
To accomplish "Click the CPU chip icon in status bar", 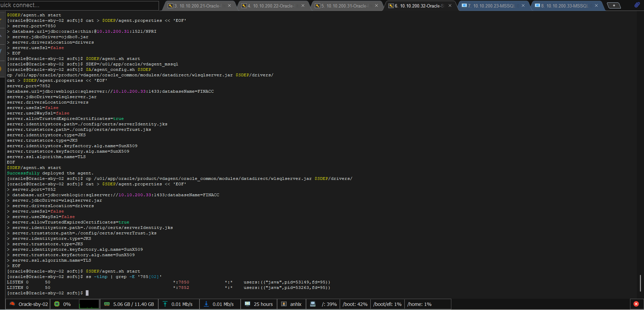I will click(57, 304).
